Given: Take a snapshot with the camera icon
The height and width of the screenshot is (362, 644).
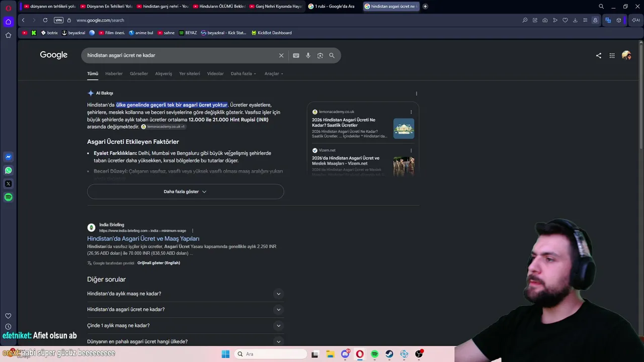Looking at the screenshot, I should pyautogui.click(x=545, y=20).
